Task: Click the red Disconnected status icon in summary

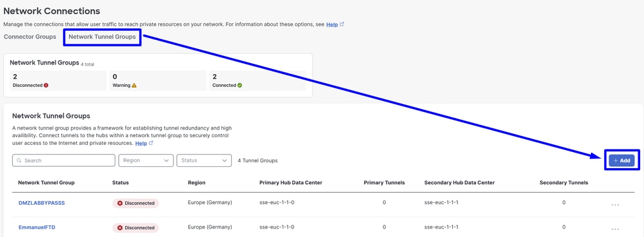Action: pyautogui.click(x=46, y=85)
